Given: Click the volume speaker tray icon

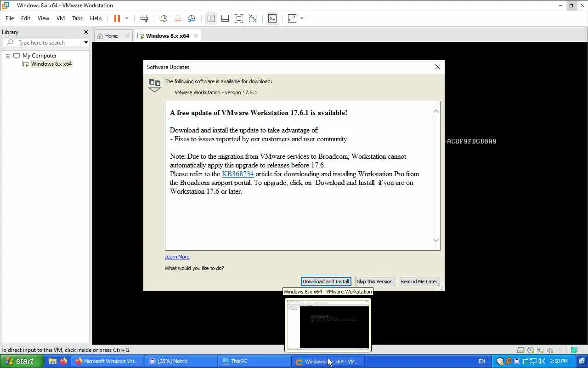Looking at the screenshot, I should 542,361.
